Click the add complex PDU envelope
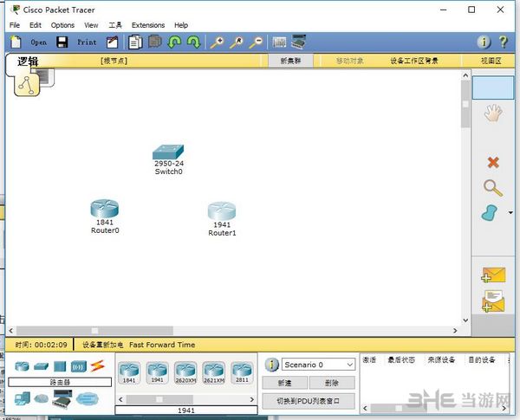Screen dimensions: 520x420 pyautogui.click(x=493, y=301)
